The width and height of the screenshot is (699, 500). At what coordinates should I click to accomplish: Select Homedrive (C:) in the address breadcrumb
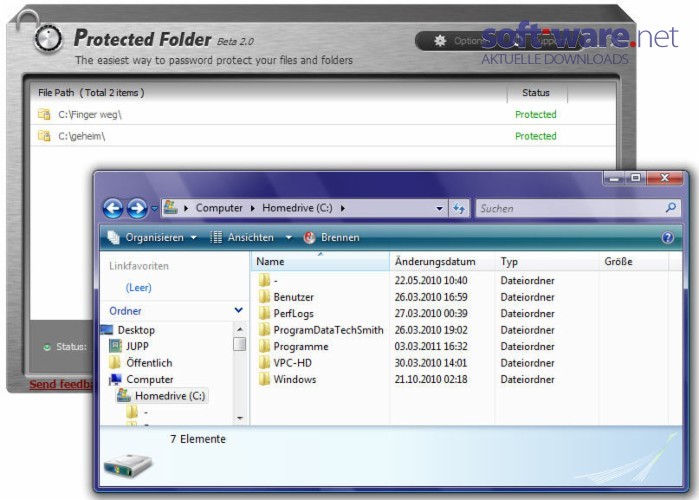(297, 208)
